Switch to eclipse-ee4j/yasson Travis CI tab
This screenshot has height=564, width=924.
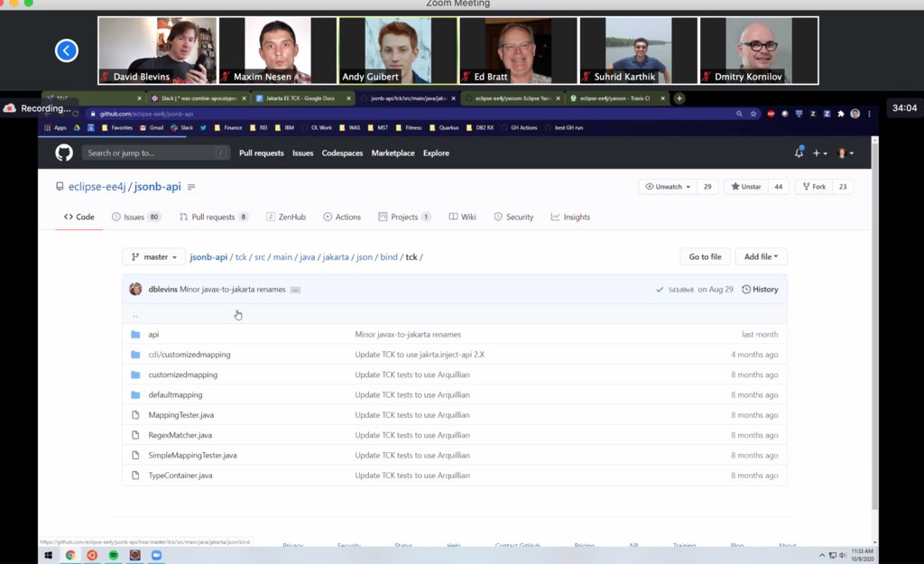click(x=616, y=98)
